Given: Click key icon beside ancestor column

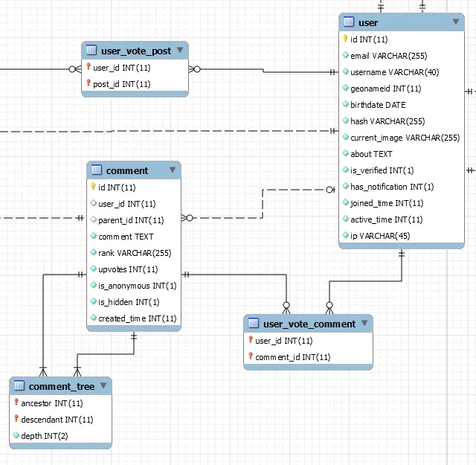Looking at the screenshot, I should pyautogui.click(x=16, y=402).
